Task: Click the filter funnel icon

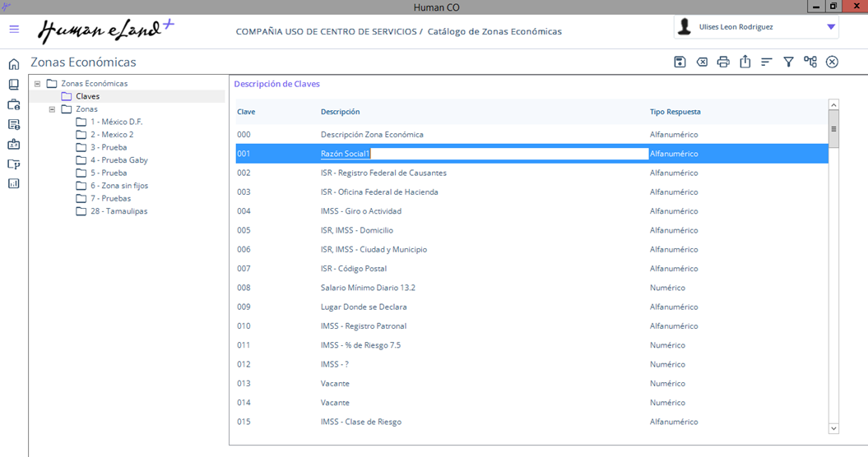Action: 788,62
